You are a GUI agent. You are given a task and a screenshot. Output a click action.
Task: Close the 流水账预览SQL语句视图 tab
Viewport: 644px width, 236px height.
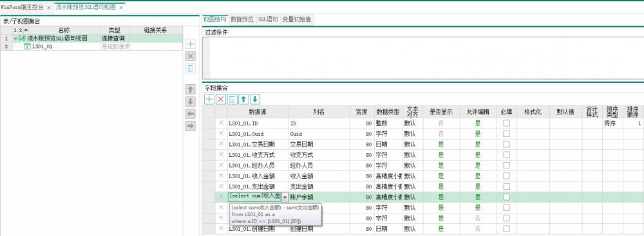121,8
